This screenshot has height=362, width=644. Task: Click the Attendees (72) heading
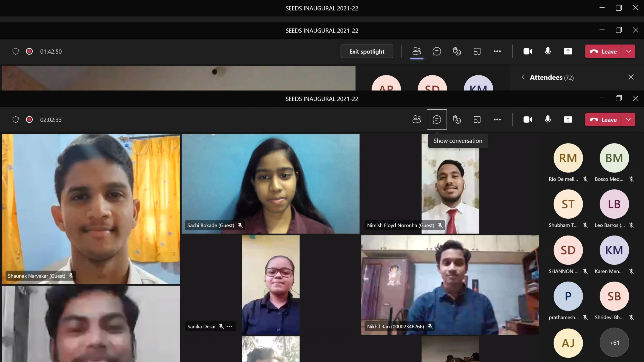click(552, 77)
